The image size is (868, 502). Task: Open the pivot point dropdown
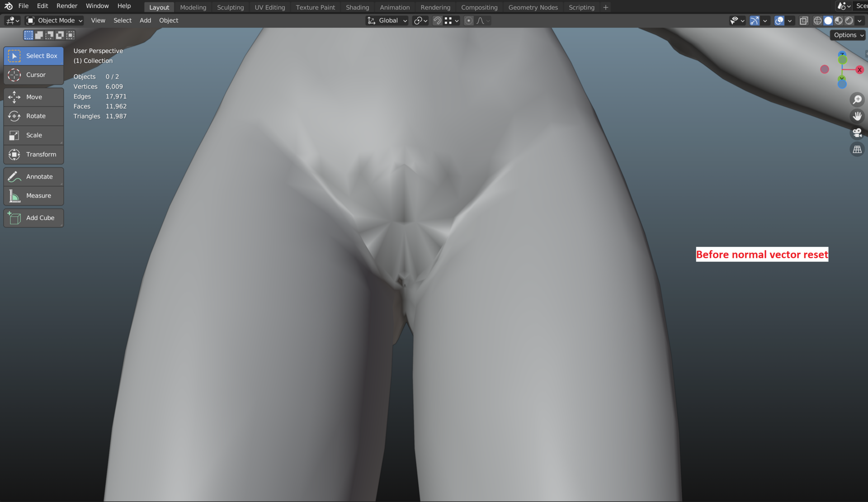[420, 21]
